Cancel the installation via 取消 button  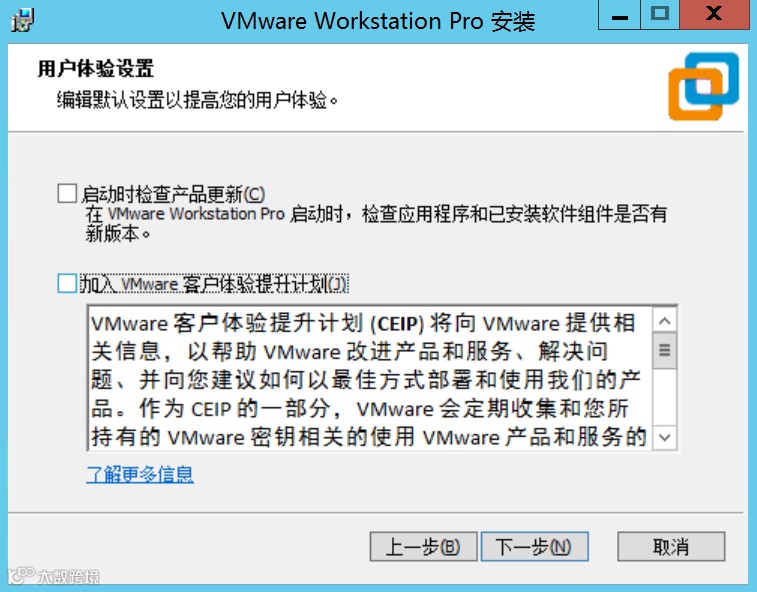pyautogui.click(x=671, y=547)
